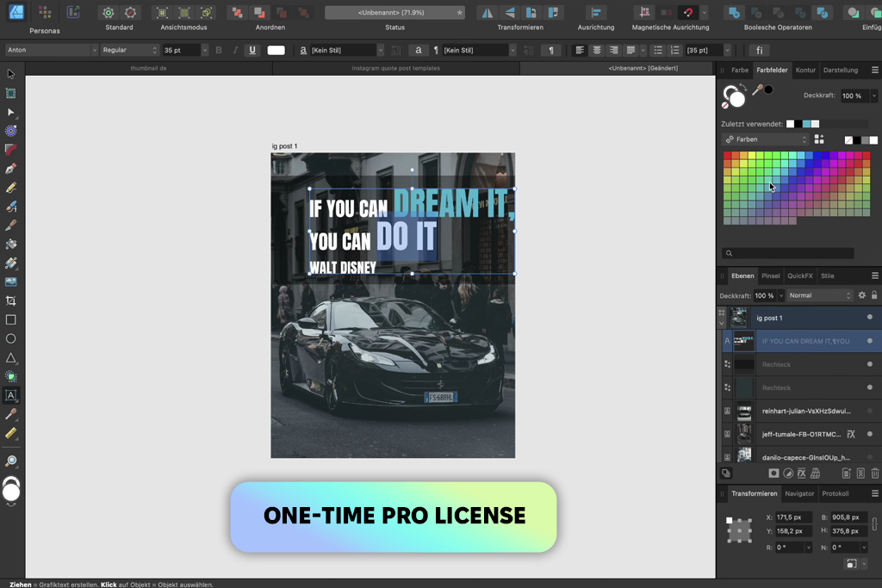Select the Place Image tool
This screenshot has width=882, height=588.
(10, 282)
